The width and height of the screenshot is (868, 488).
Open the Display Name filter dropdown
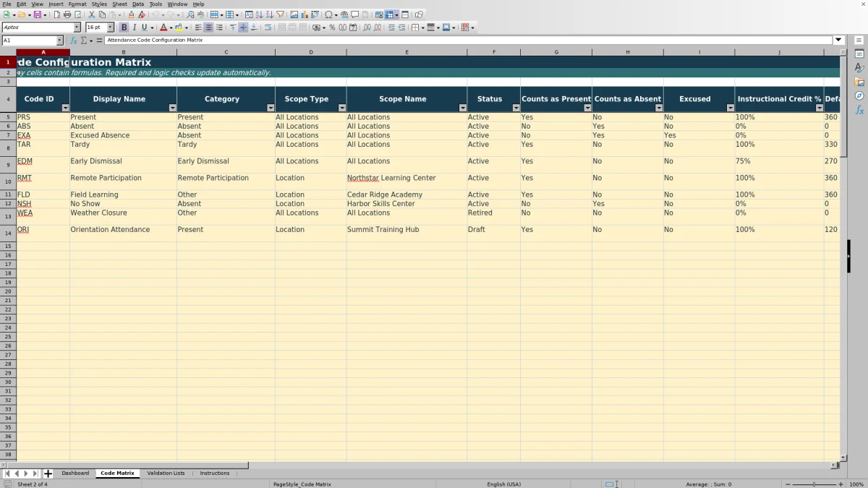tap(172, 108)
